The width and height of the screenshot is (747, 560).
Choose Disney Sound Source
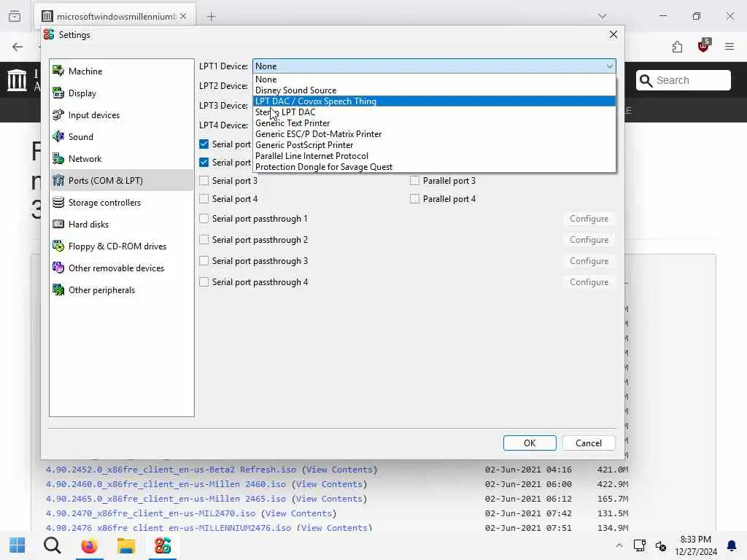434,90
